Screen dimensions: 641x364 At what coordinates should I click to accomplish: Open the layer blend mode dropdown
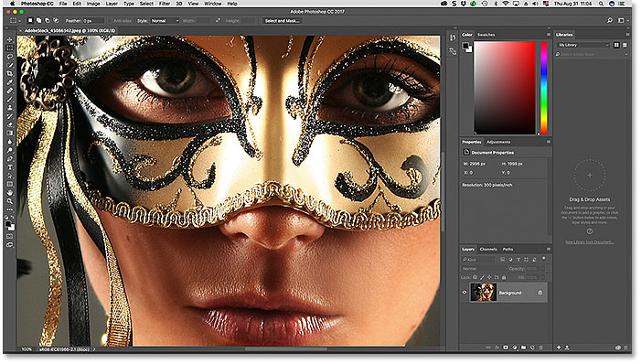tap(484, 268)
